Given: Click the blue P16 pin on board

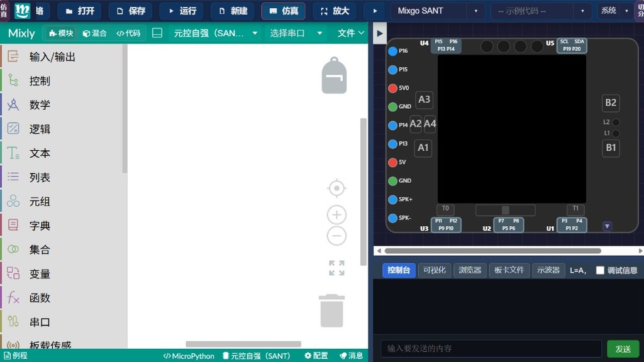Looking at the screenshot, I should tap(392, 51).
